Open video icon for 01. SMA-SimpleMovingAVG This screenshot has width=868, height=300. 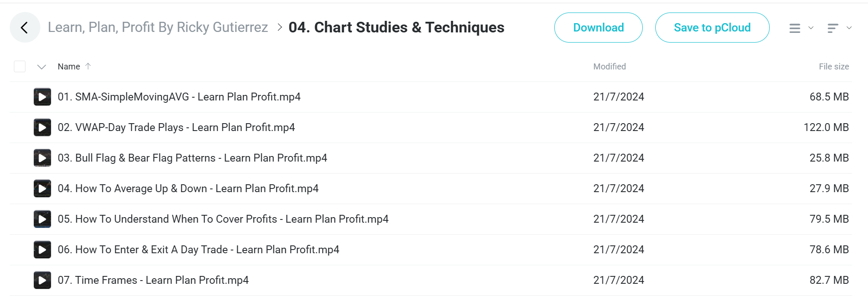[42, 97]
